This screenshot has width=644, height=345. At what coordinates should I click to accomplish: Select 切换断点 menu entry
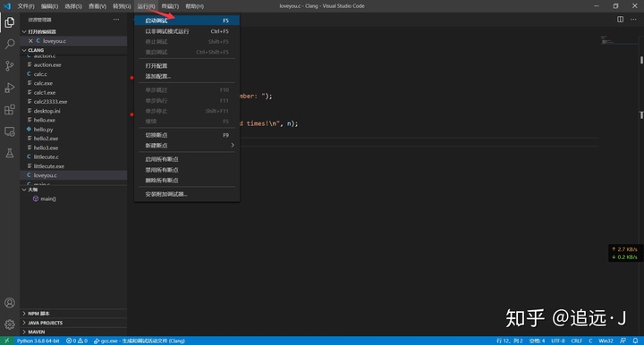point(187,135)
